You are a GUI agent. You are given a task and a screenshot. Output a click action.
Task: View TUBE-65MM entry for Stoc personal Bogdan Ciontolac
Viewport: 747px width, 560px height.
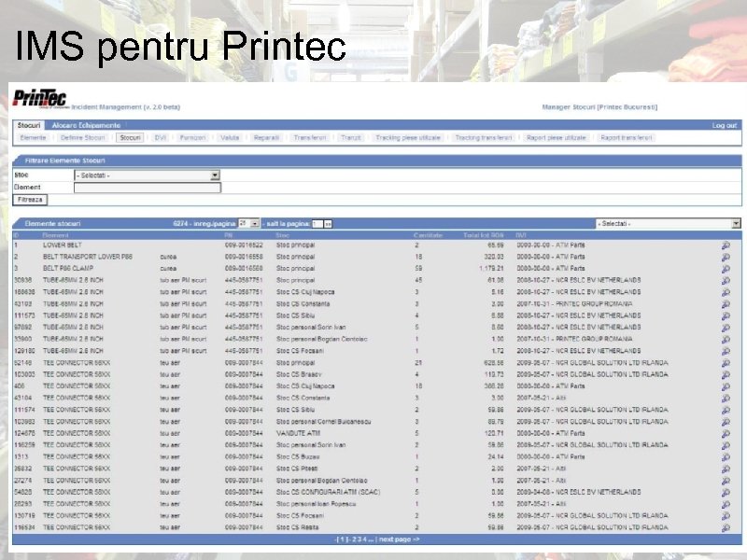point(726,340)
